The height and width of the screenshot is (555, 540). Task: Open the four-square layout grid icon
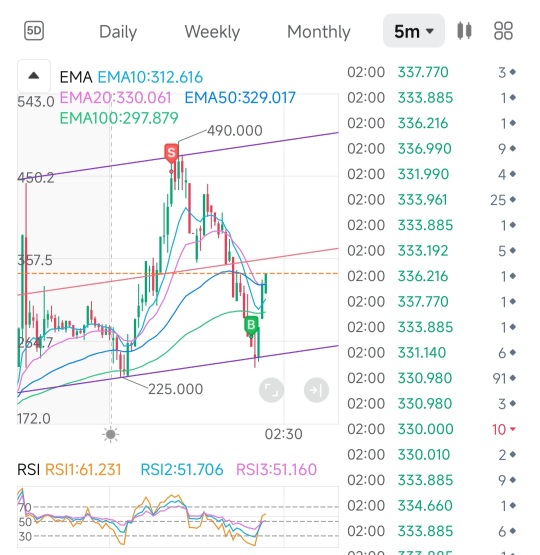pyautogui.click(x=503, y=31)
